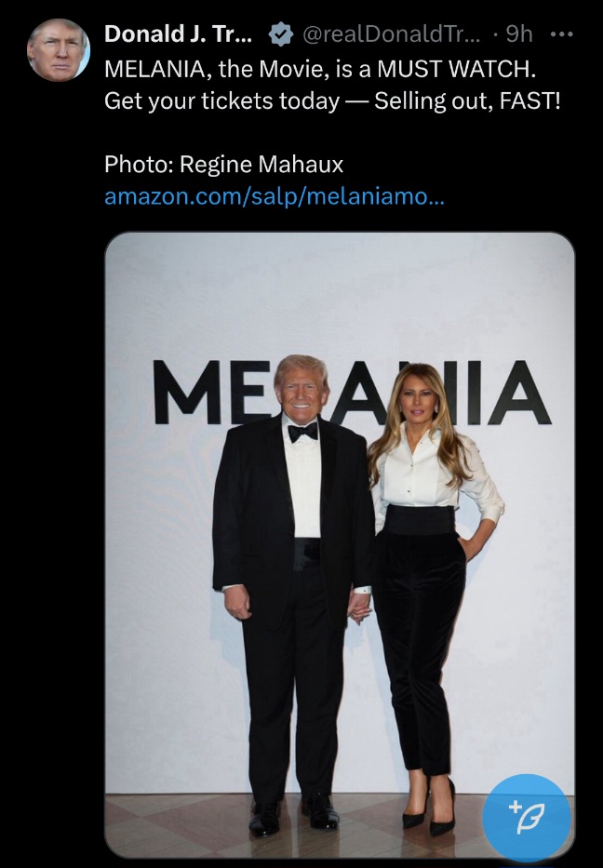603x868 pixels.
Task: Click the verified badge beside the display name
Action: point(279,34)
